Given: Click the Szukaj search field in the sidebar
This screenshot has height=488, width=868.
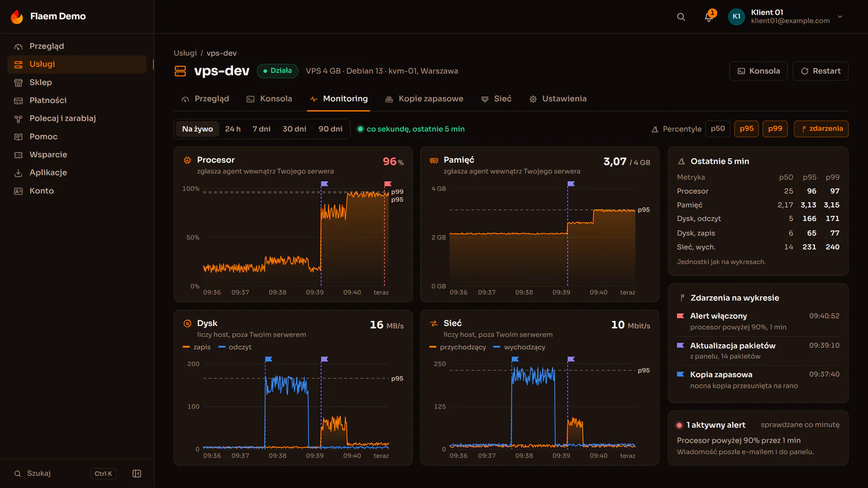Looking at the screenshot, I should [x=65, y=473].
